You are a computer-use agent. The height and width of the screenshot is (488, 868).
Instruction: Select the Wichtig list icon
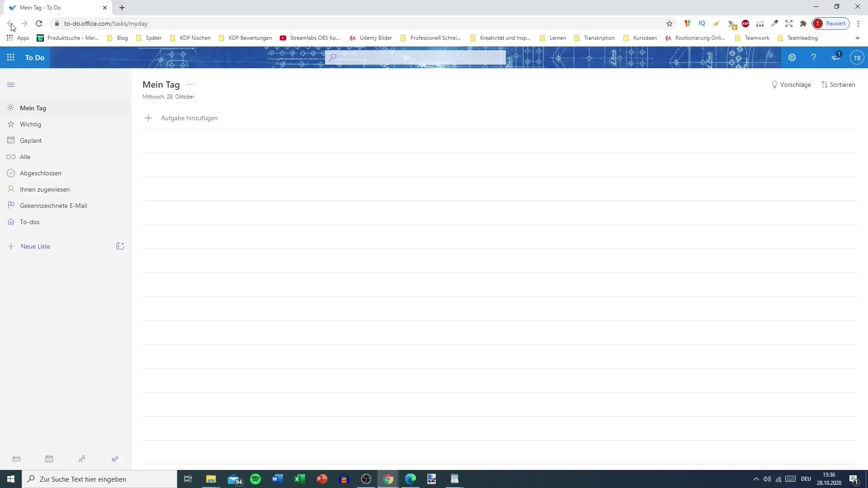click(11, 124)
